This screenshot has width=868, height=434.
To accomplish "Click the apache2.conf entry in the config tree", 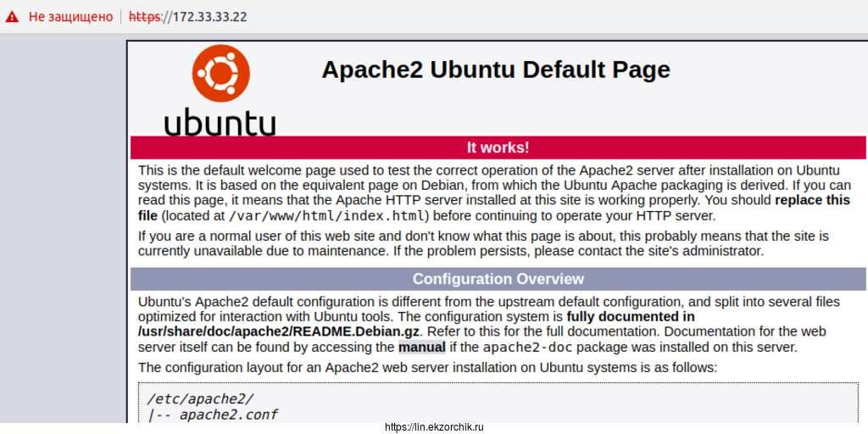I will click(x=228, y=415).
